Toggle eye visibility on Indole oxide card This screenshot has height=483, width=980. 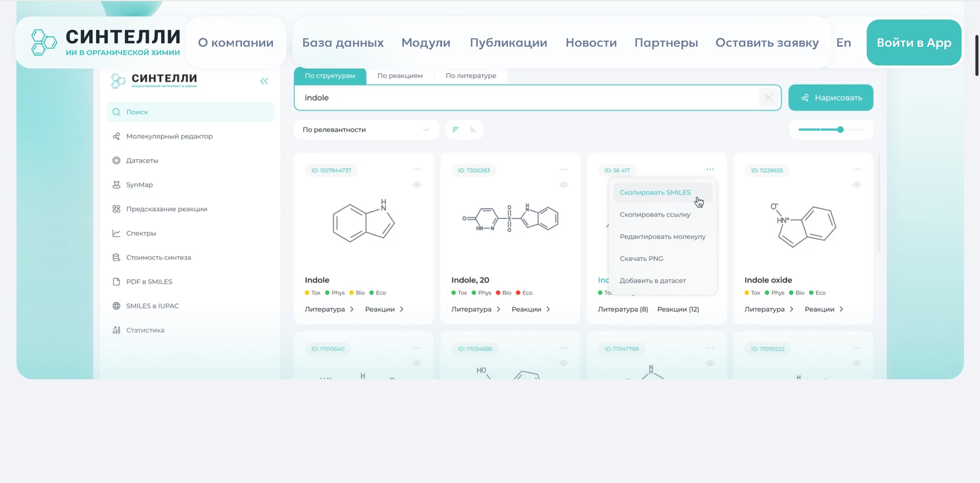tap(857, 184)
